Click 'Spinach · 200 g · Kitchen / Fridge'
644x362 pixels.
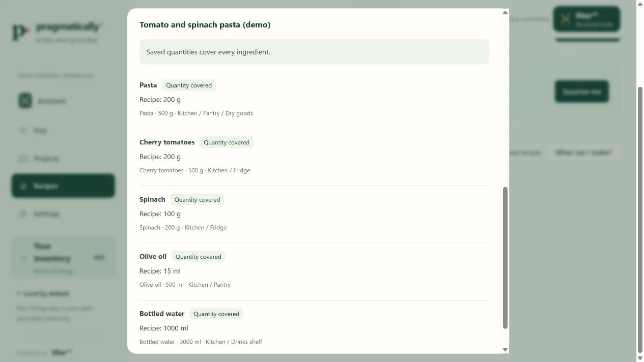click(183, 228)
